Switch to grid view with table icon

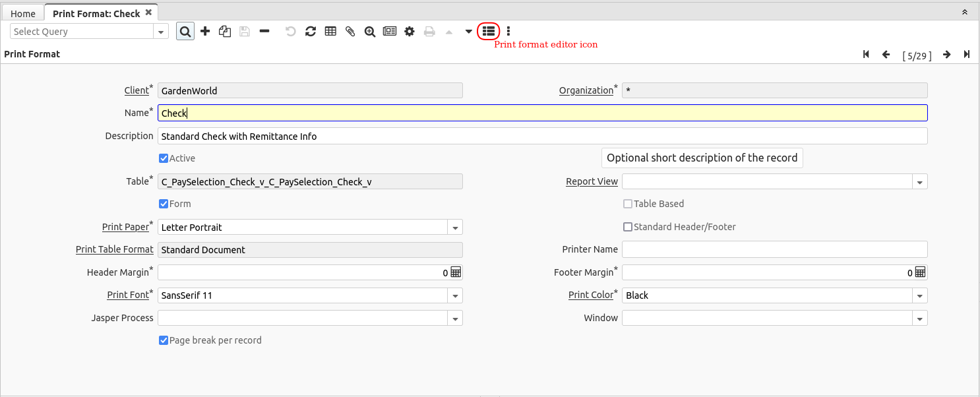point(330,31)
